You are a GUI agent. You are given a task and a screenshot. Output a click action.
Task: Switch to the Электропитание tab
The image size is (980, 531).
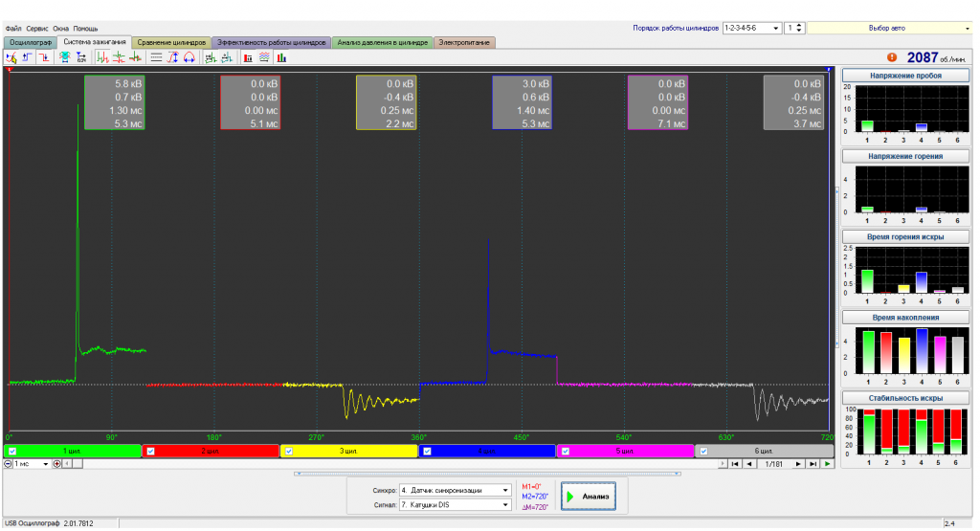click(464, 42)
